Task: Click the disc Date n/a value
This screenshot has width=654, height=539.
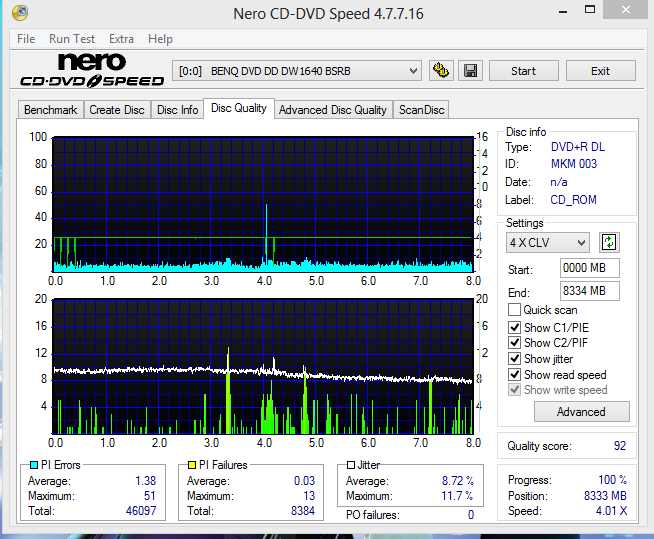Action: (559, 182)
